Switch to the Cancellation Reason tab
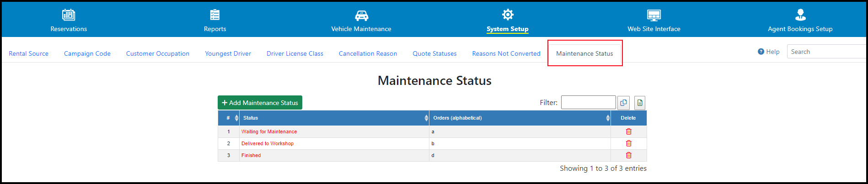This screenshot has width=868, height=184. [x=368, y=53]
